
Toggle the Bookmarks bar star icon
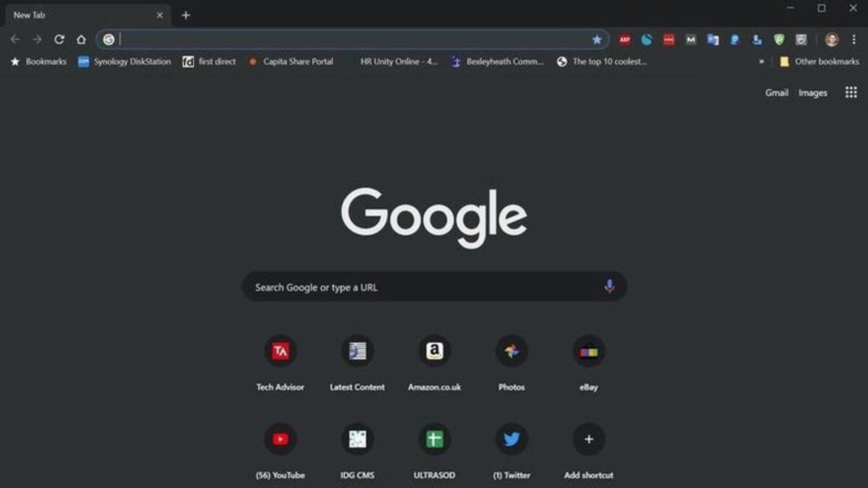[14, 61]
